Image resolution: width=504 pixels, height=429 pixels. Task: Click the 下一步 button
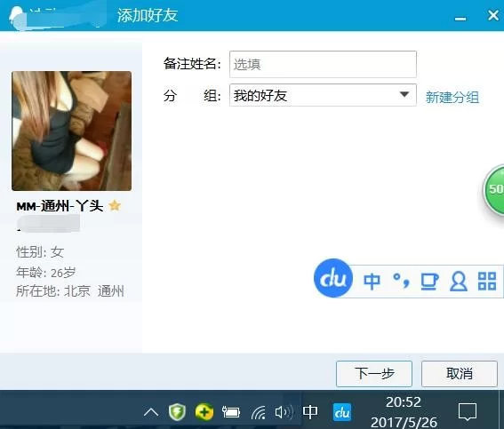point(374,374)
